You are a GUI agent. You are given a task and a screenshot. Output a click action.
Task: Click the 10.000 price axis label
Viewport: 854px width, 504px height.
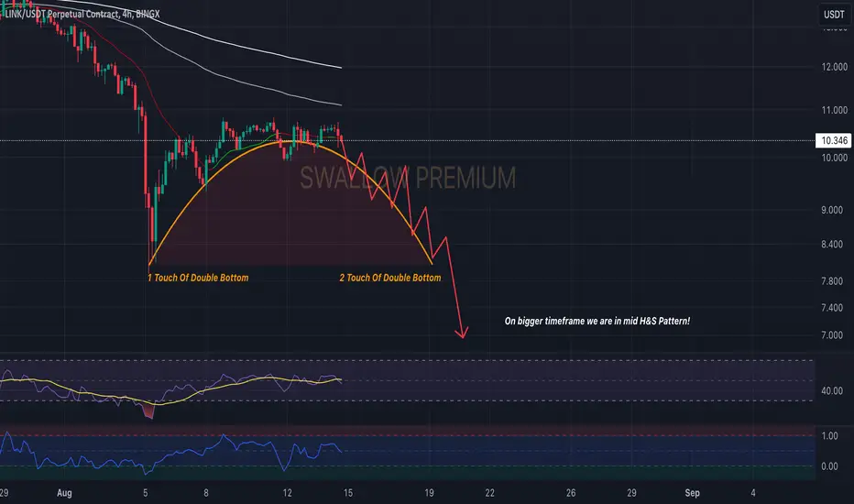[835, 158]
